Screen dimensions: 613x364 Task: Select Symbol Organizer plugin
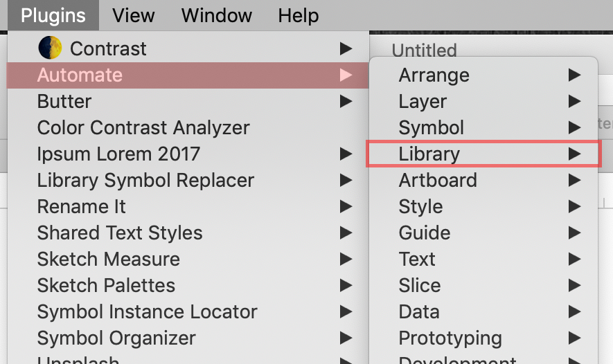click(x=188, y=338)
